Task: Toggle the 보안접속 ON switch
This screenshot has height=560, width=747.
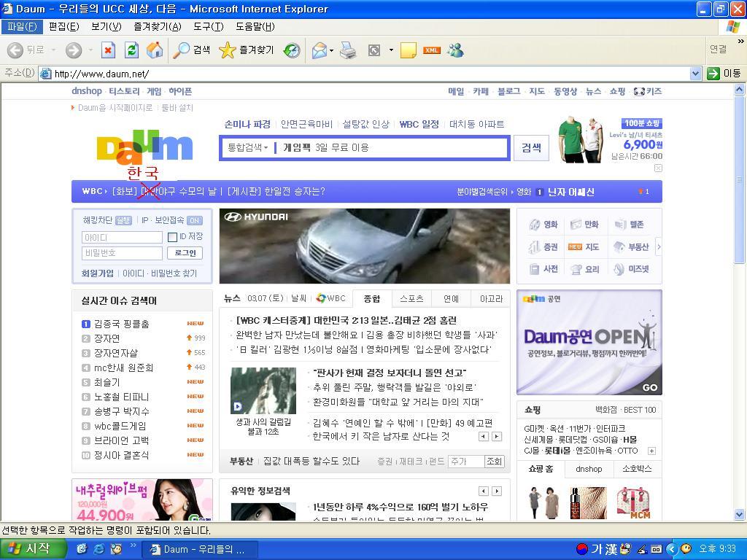Action: click(x=194, y=220)
